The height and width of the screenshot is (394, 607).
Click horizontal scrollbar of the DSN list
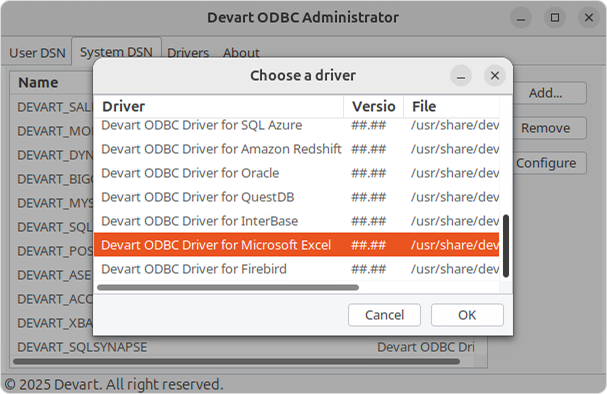[x=237, y=361]
